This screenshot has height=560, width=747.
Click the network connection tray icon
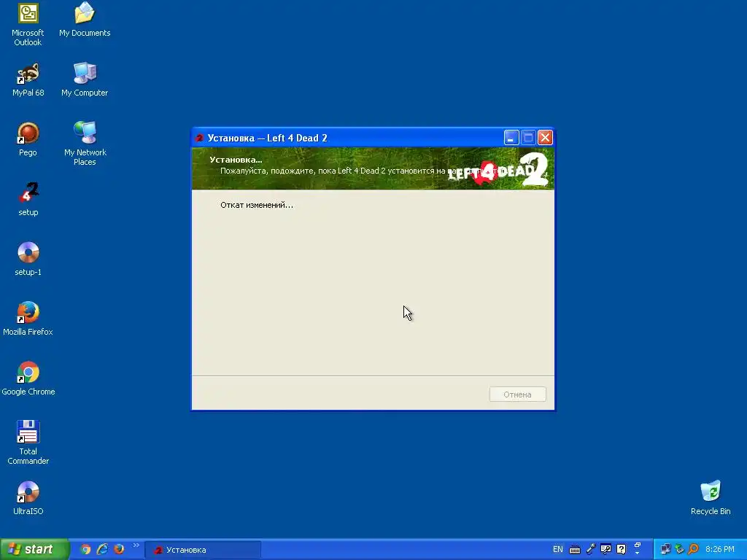665,549
